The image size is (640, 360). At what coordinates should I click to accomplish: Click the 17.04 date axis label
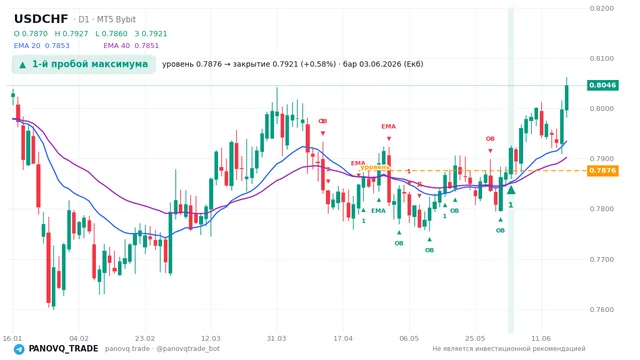[343, 338]
